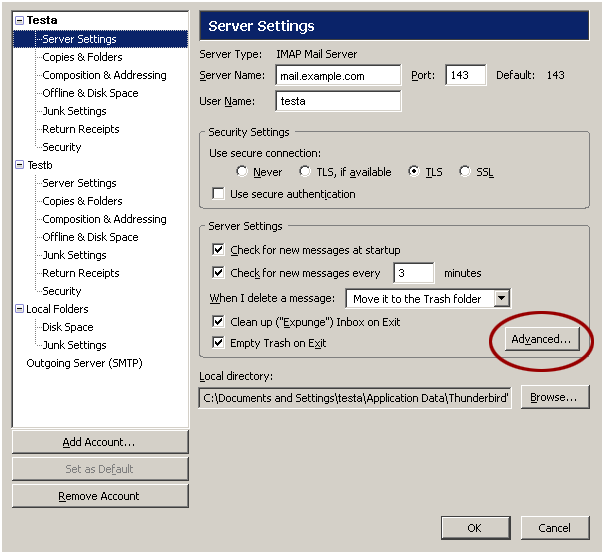Viewport: 604px width, 554px height.
Task: Click the Default port value 143
Action: point(555,75)
